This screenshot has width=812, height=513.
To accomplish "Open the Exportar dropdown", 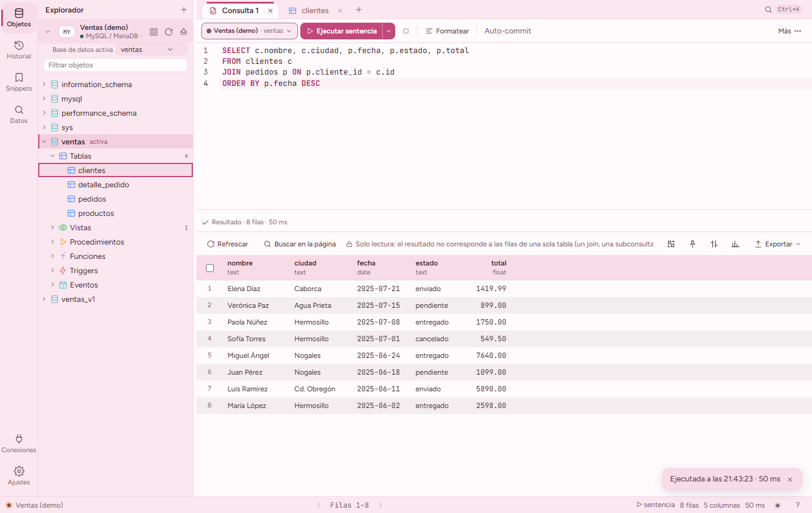I will pos(777,244).
